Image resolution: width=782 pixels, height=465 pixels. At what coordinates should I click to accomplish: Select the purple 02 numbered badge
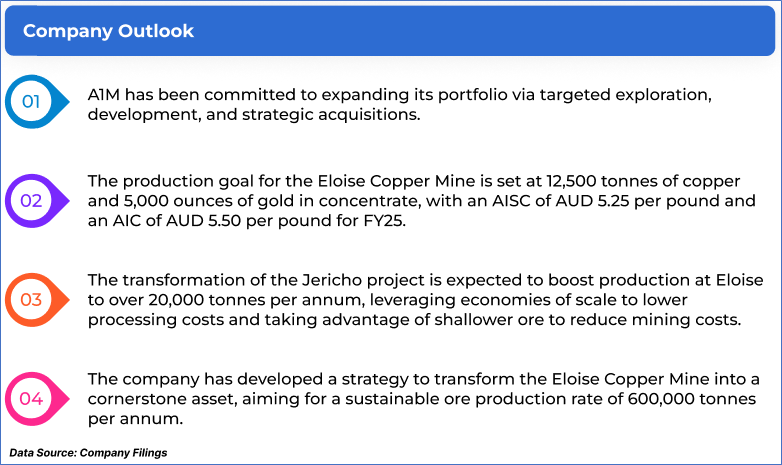point(33,200)
